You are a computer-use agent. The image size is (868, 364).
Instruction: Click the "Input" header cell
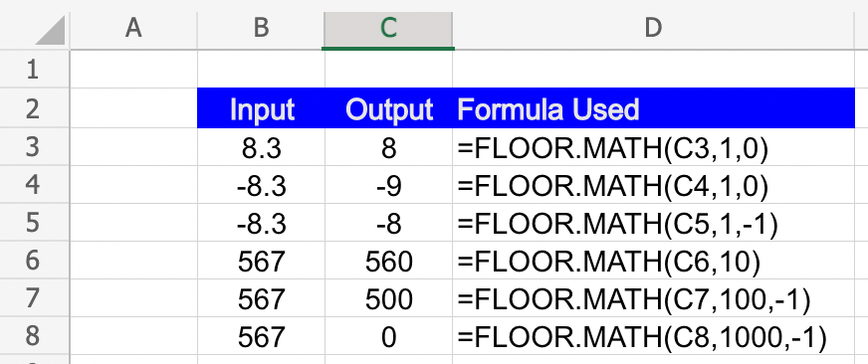pos(261,107)
